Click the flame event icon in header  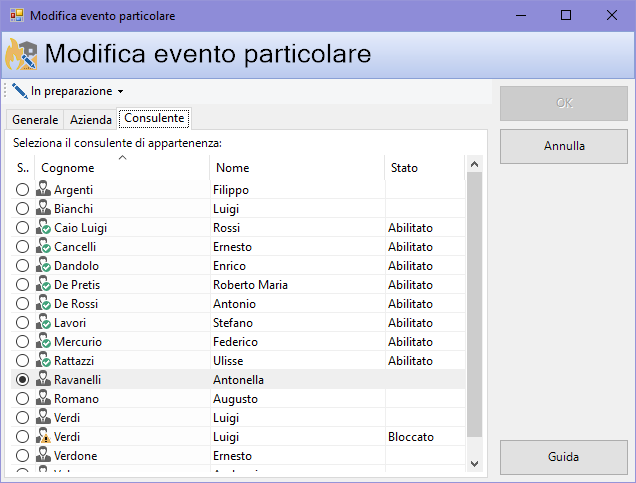[21, 55]
